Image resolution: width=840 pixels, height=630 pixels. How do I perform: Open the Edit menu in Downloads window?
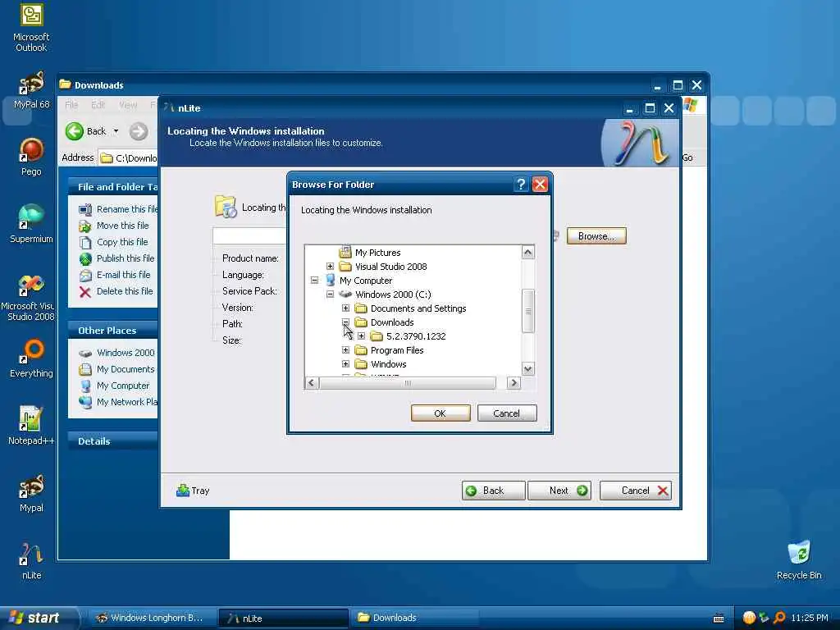point(98,104)
